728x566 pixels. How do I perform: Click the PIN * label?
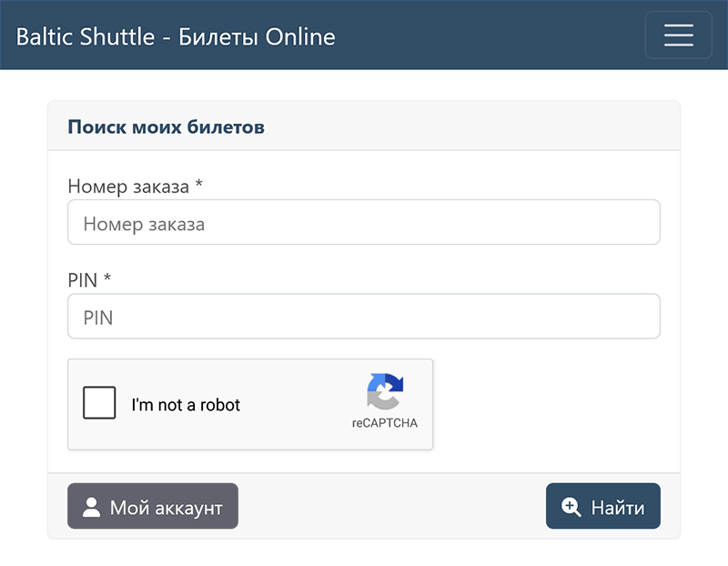coord(89,280)
